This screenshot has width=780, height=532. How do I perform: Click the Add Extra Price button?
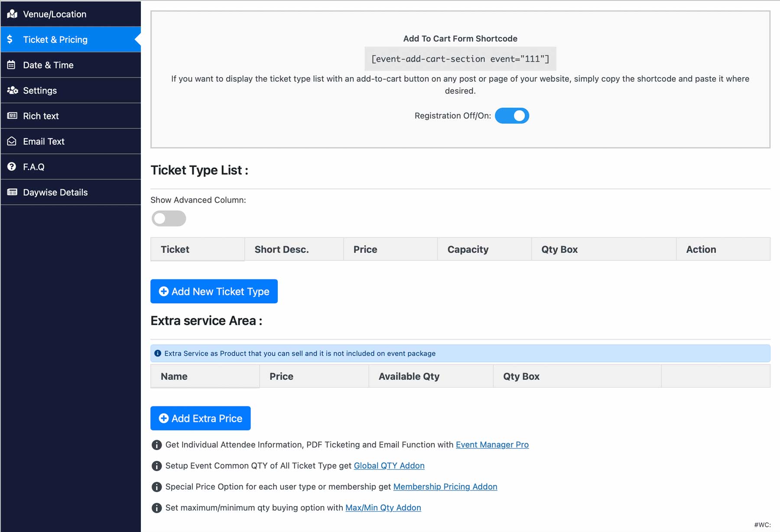(x=200, y=418)
